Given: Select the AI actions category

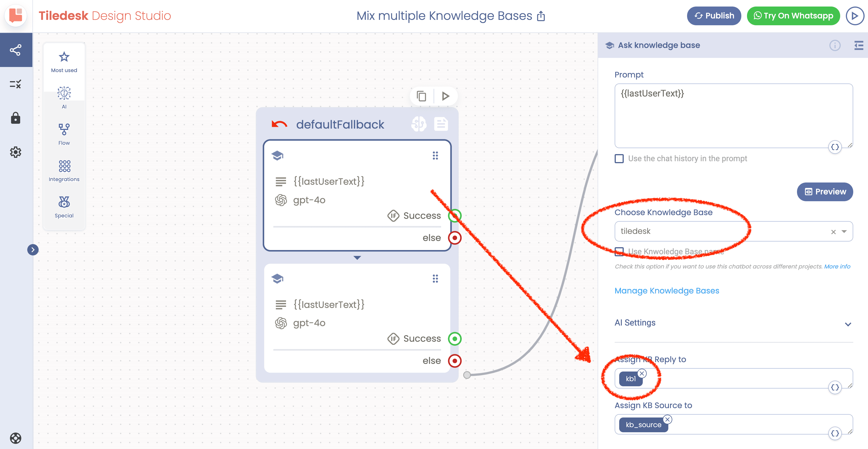Looking at the screenshot, I should (64, 98).
